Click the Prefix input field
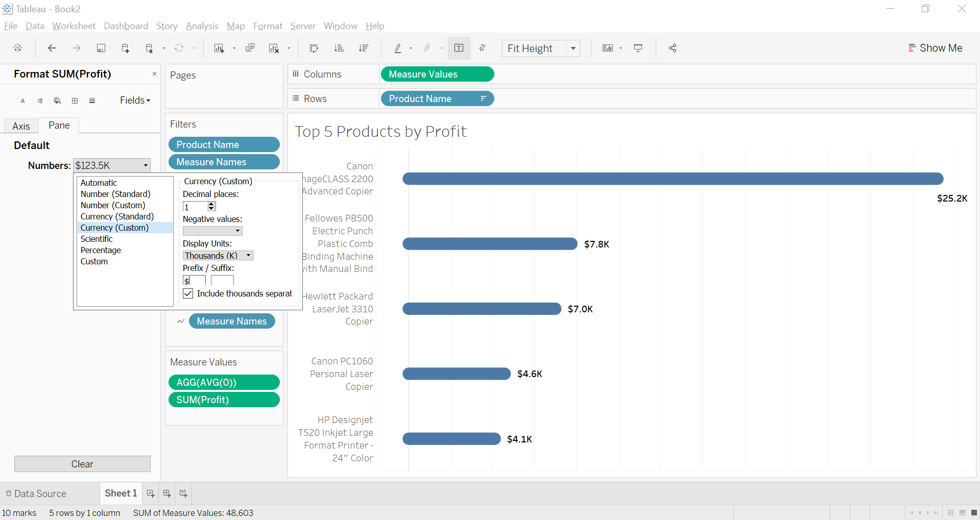The height and width of the screenshot is (520, 980). click(194, 281)
